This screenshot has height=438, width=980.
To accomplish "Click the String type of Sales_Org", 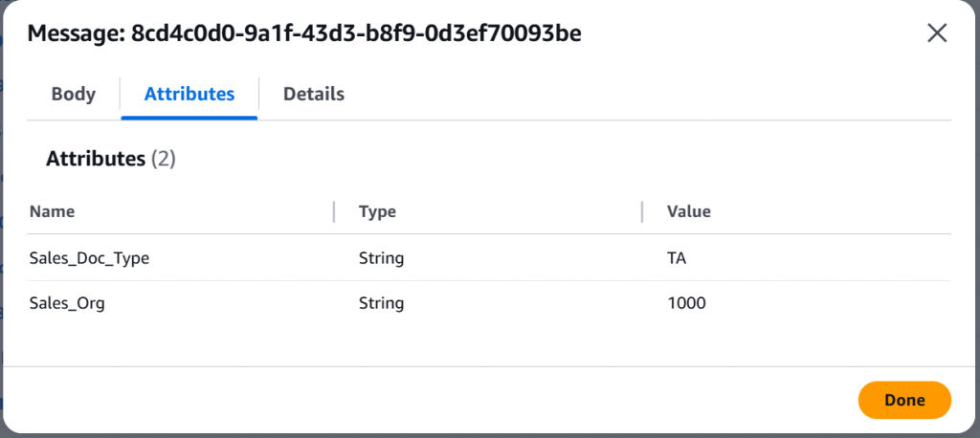I will pyautogui.click(x=381, y=304).
